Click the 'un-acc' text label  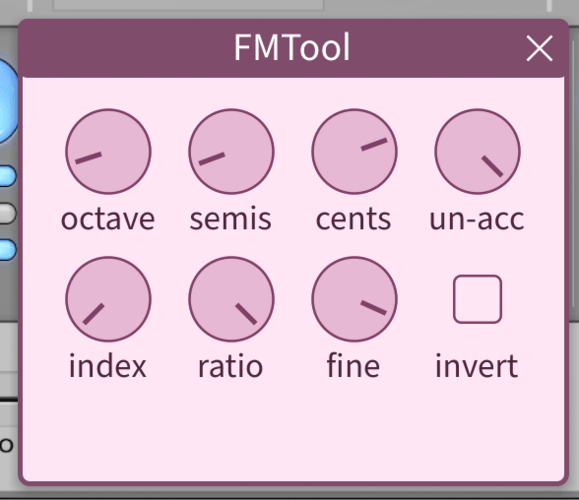click(x=477, y=219)
